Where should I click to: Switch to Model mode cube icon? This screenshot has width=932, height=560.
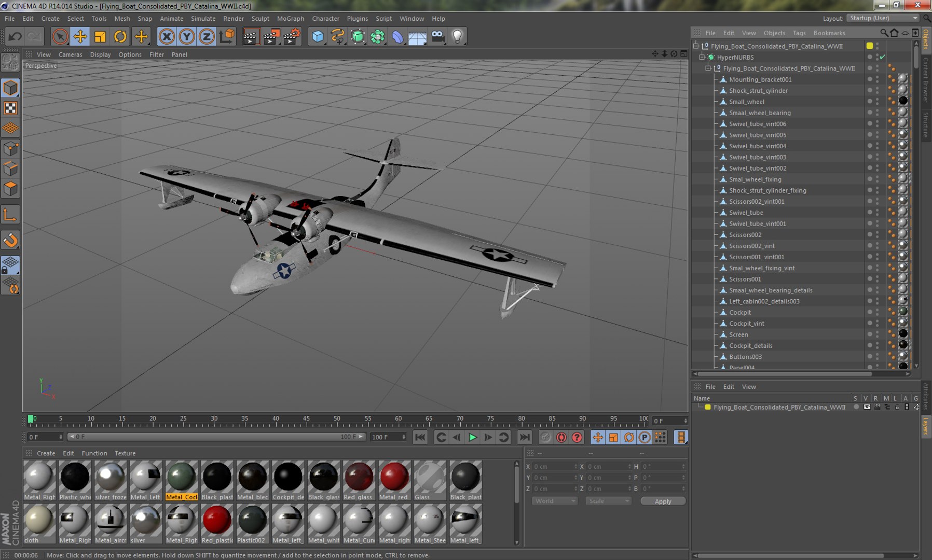(10, 88)
